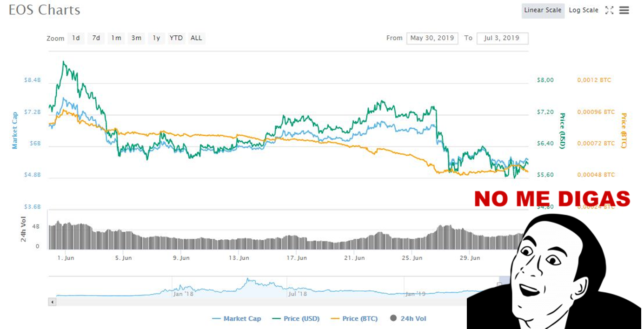Click the 0.00072 BTC axis label
Screen dimensions: 644x329
pos(596,143)
